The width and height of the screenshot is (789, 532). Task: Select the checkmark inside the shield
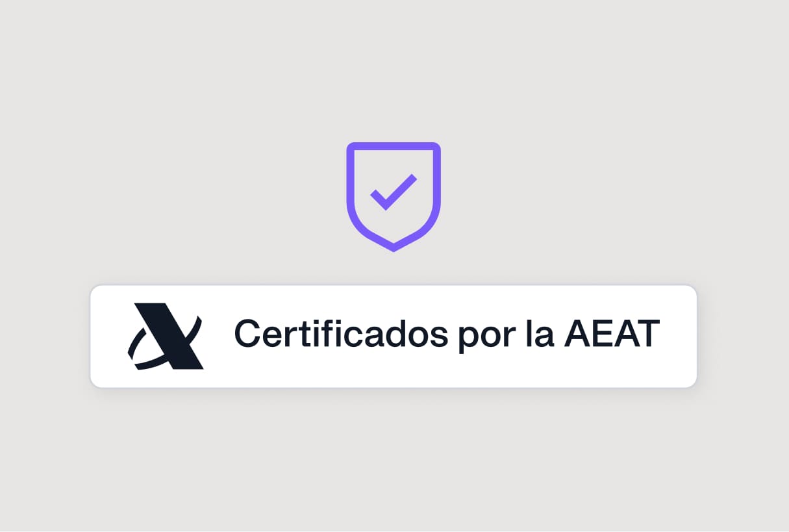pyautogui.click(x=394, y=192)
